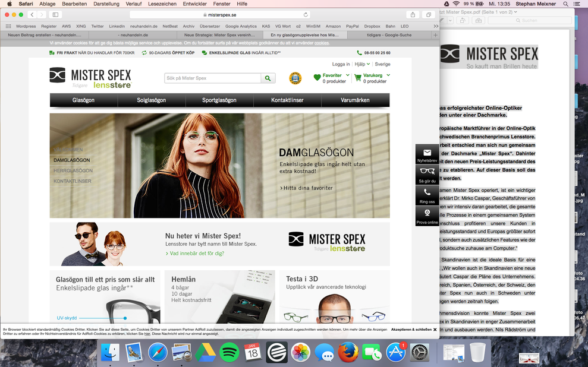Screen dimensions: 588x367
Task: Click the Mister Spex lensstore header logo
Action: (x=90, y=78)
